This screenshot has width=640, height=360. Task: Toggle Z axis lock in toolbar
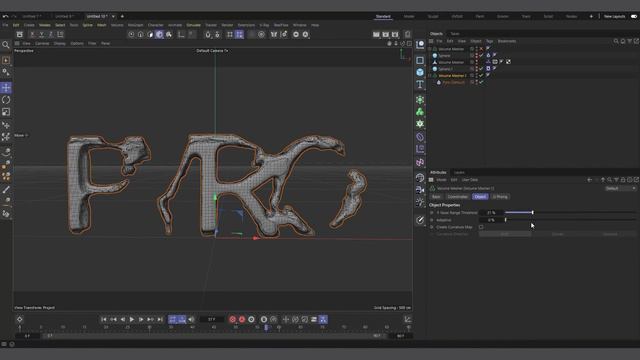(51, 35)
